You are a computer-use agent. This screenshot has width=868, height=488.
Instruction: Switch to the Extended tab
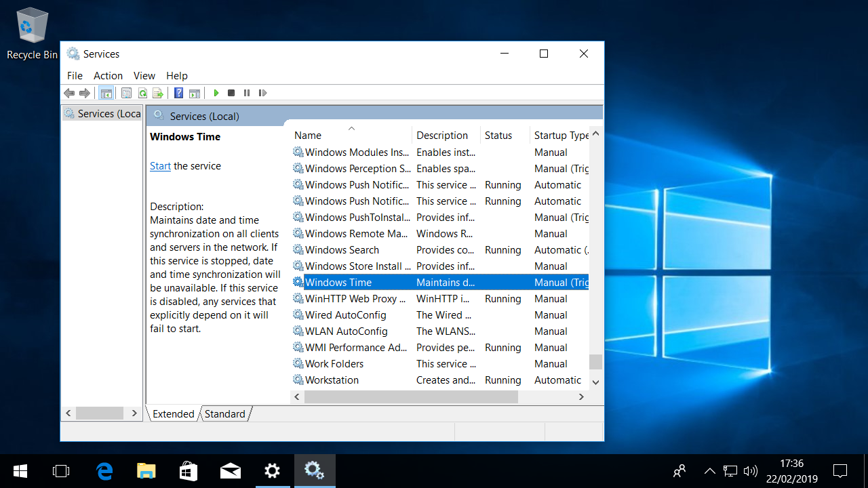coord(174,414)
